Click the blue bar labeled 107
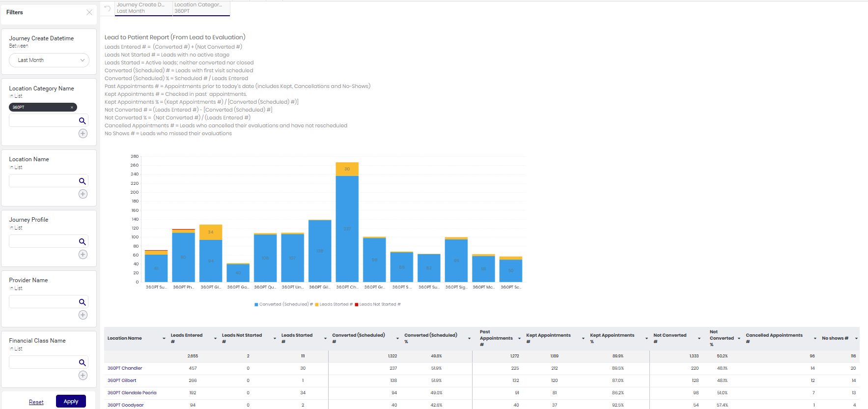The image size is (868, 409). 293,258
